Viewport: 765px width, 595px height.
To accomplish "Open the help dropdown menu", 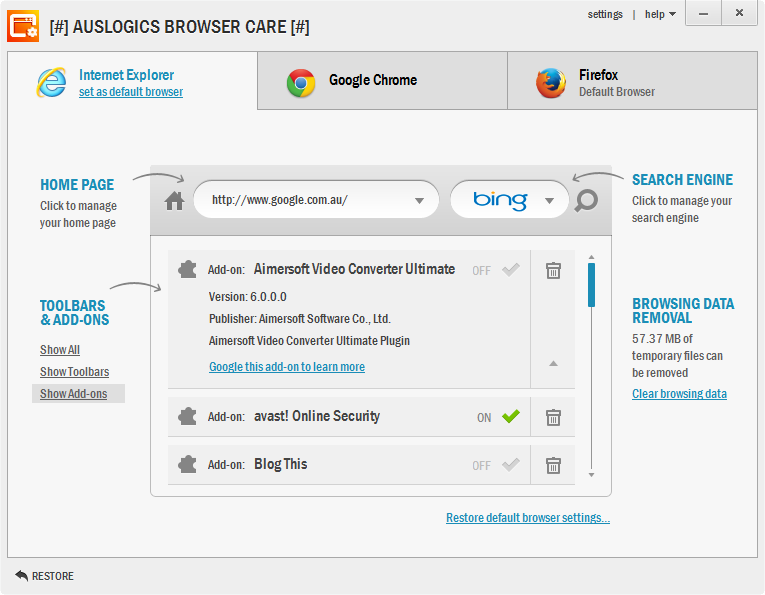I will click(660, 14).
